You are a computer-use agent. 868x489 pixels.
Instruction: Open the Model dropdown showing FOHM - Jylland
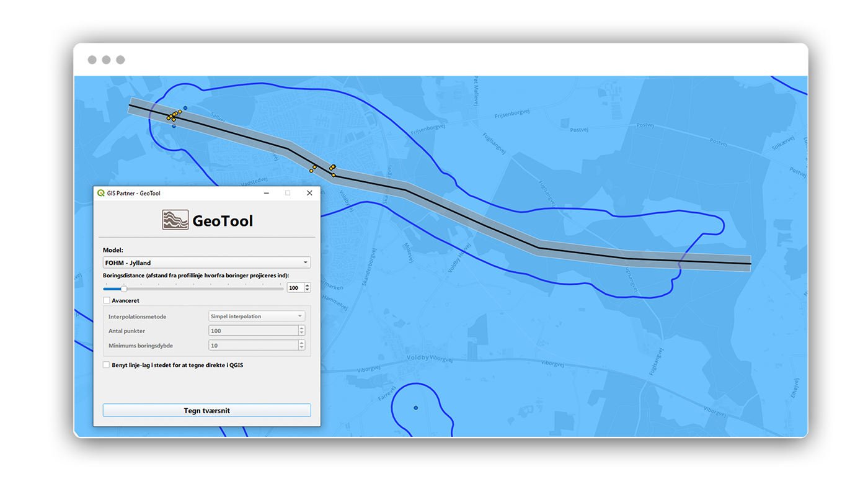(206, 262)
